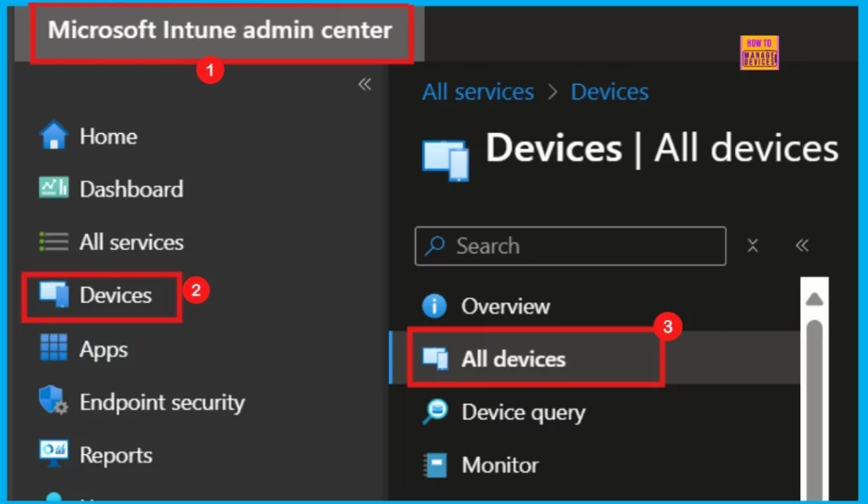Viewport: 868px width, 504px height.
Task: Click the large Devices header icon
Action: tap(446, 160)
